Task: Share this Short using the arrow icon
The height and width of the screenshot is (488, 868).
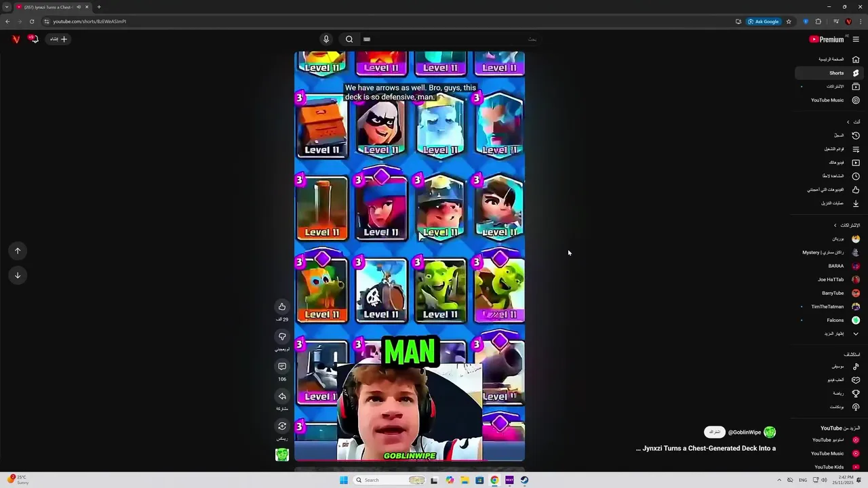Action: (282, 396)
